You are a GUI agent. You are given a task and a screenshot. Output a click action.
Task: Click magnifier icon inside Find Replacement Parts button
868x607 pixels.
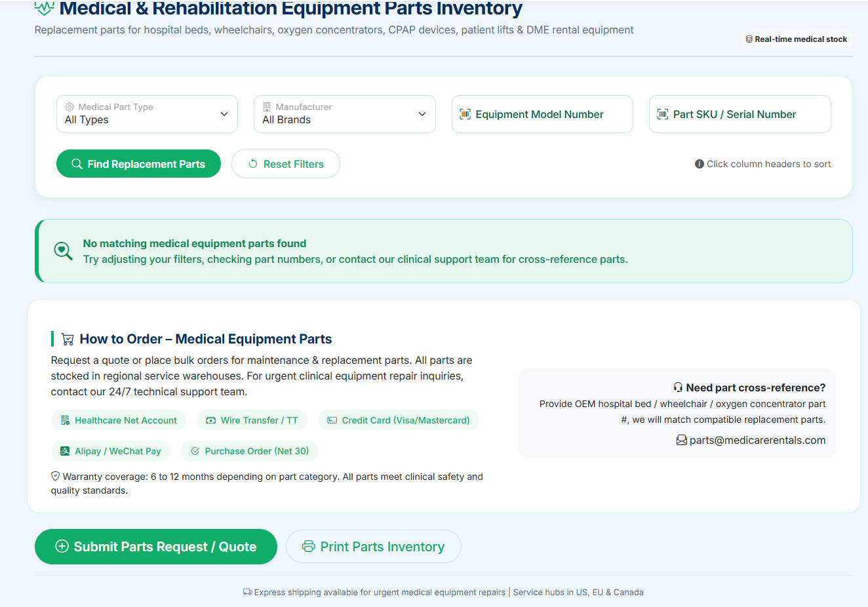pyautogui.click(x=77, y=164)
